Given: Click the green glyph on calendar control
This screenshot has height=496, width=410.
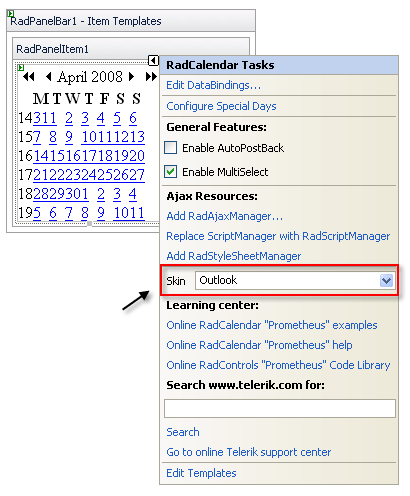Looking at the screenshot, I should coord(21,68).
